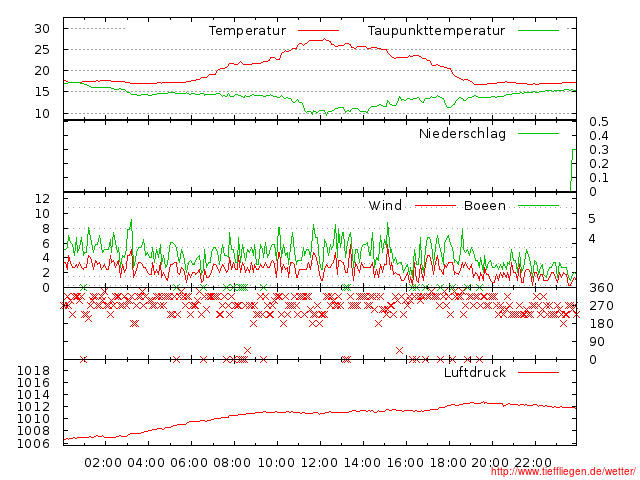Click the 20 temperature axis value

tap(42, 71)
